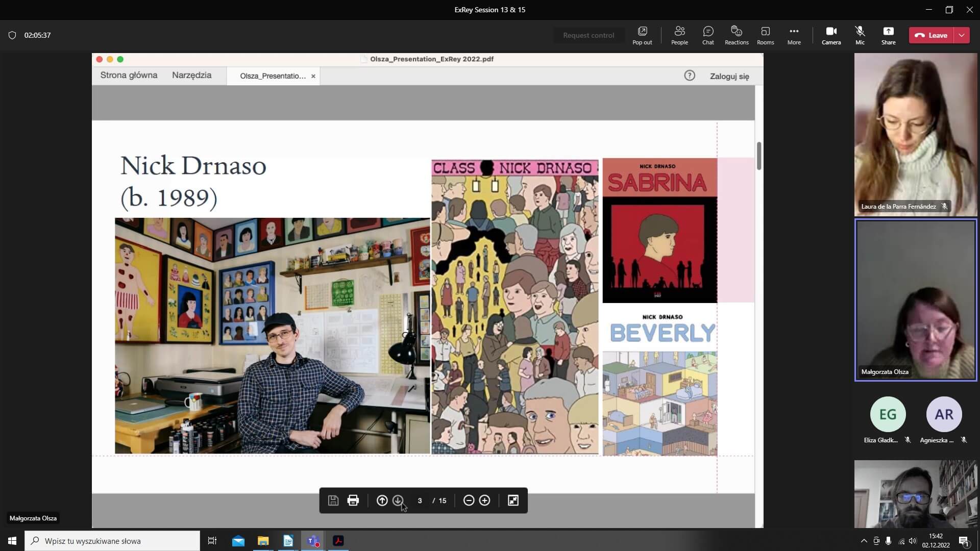The height and width of the screenshot is (551, 980).
Task: Click the tray microphone icon
Action: pyautogui.click(x=889, y=541)
